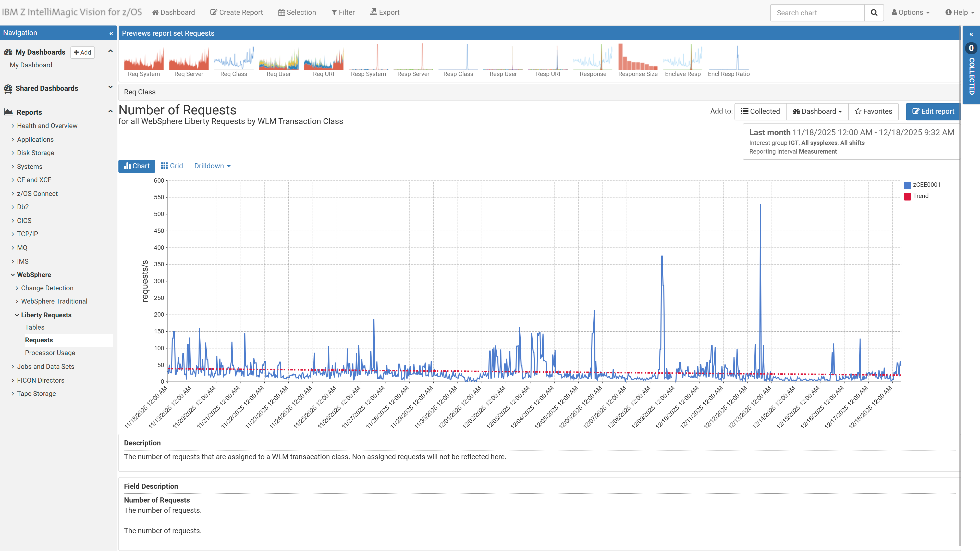
Task: Expand the z/OS Connect node
Action: (x=13, y=194)
